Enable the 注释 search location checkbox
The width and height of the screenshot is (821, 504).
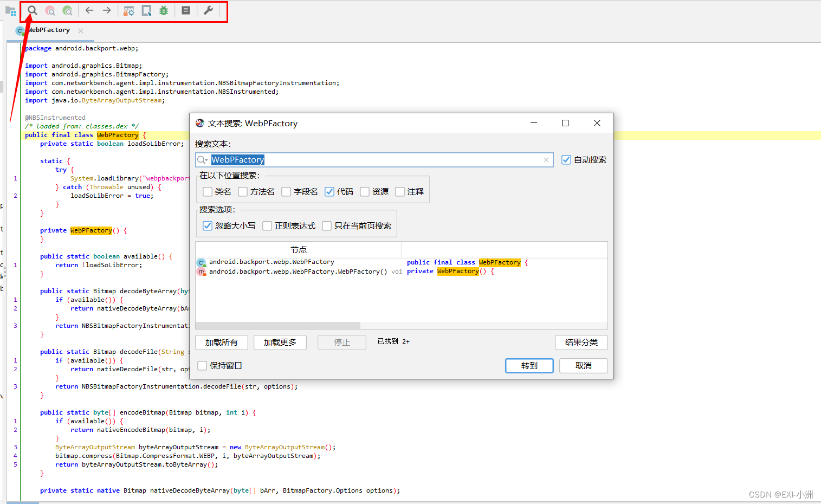pos(400,192)
